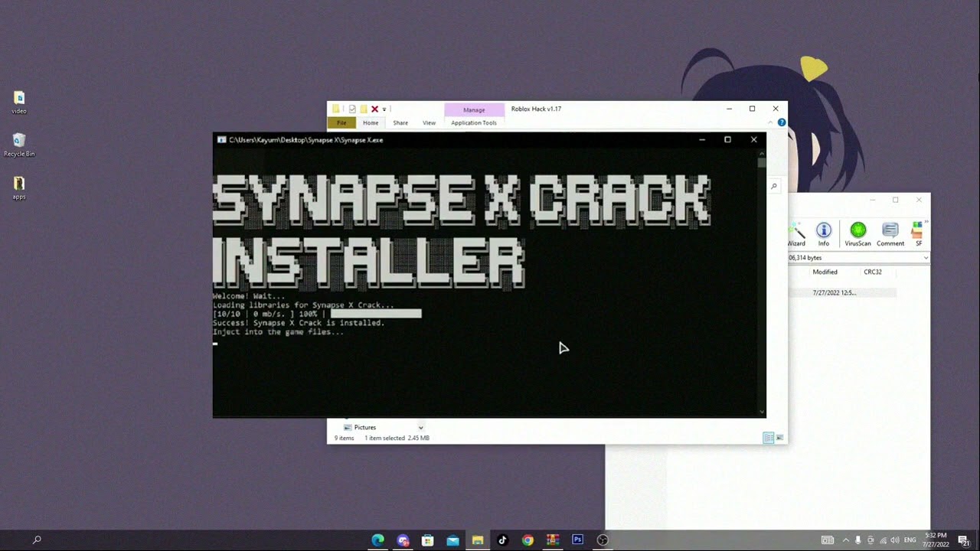The width and height of the screenshot is (980, 551).
Task: Click the Roblox Hack v1.17 window title
Action: click(536, 109)
